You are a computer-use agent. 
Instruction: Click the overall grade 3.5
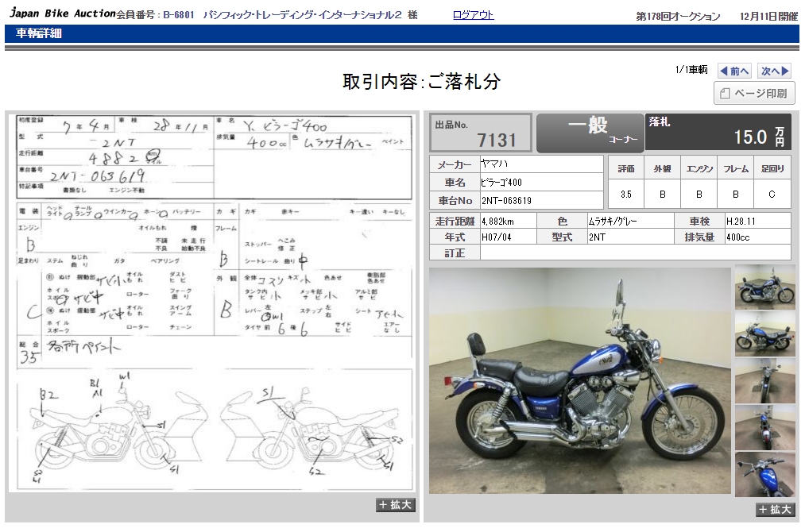626,195
